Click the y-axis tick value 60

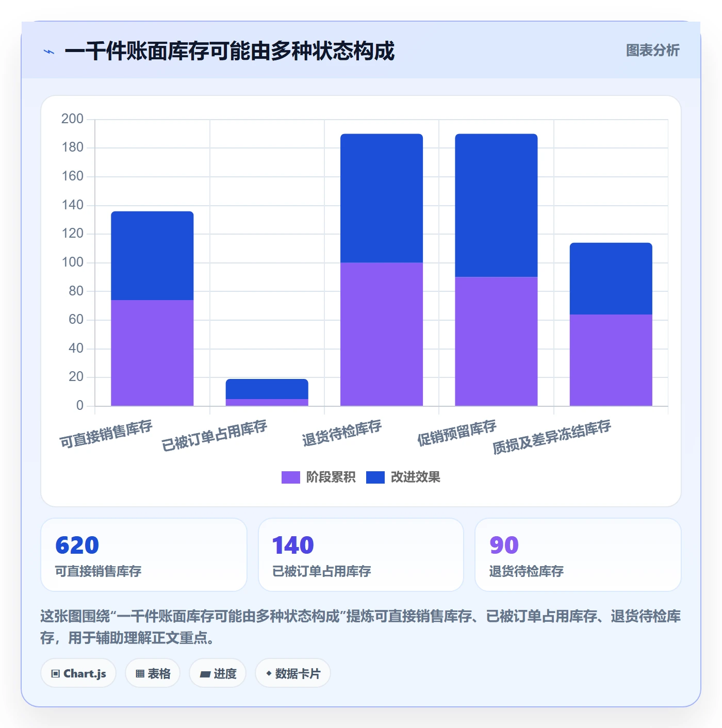(x=76, y=320)
